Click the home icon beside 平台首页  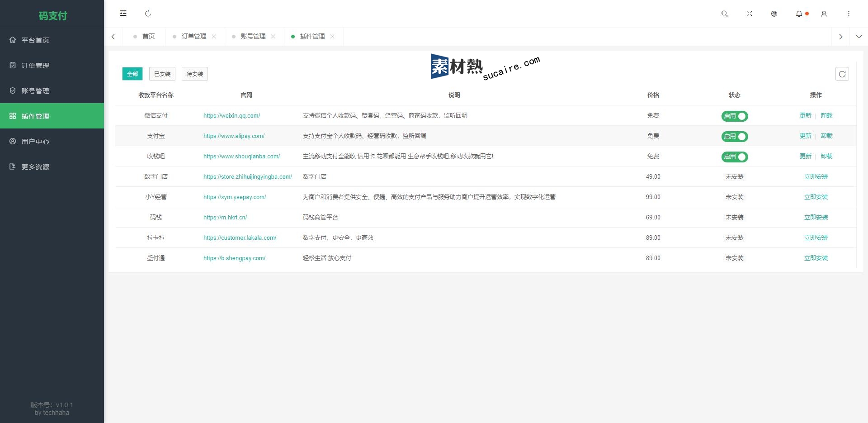pos(13,40)
